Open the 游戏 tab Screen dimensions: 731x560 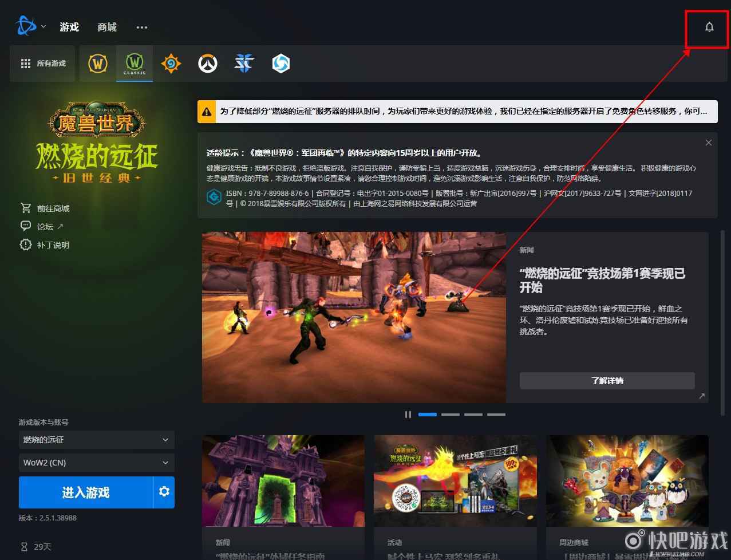(69, 27)
